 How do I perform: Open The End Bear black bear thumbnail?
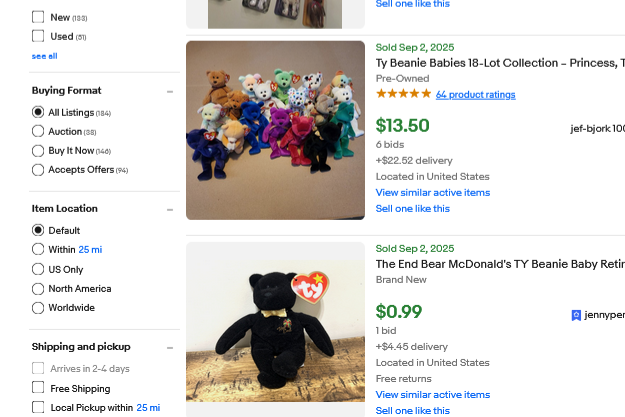[x=275, y=322]
